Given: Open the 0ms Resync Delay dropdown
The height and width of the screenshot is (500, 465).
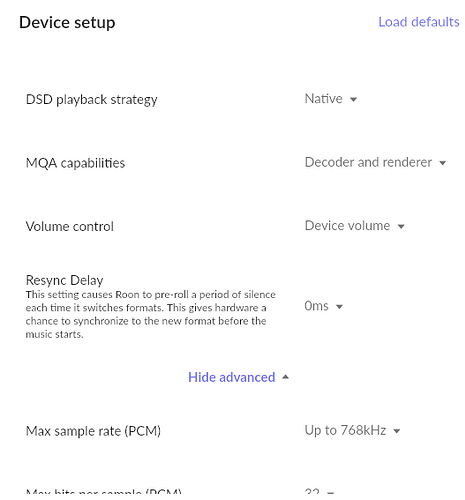Looking at the screenshot, I should 323,306.
